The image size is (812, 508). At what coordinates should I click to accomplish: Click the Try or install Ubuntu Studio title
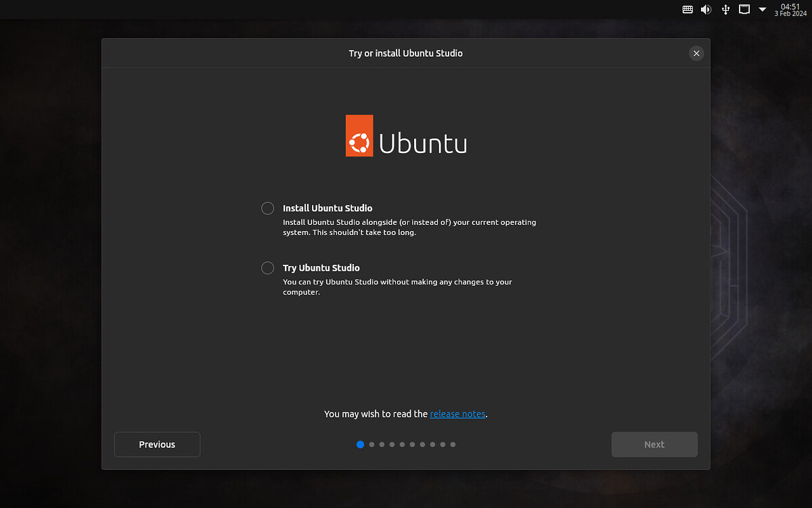pos(406,53)
